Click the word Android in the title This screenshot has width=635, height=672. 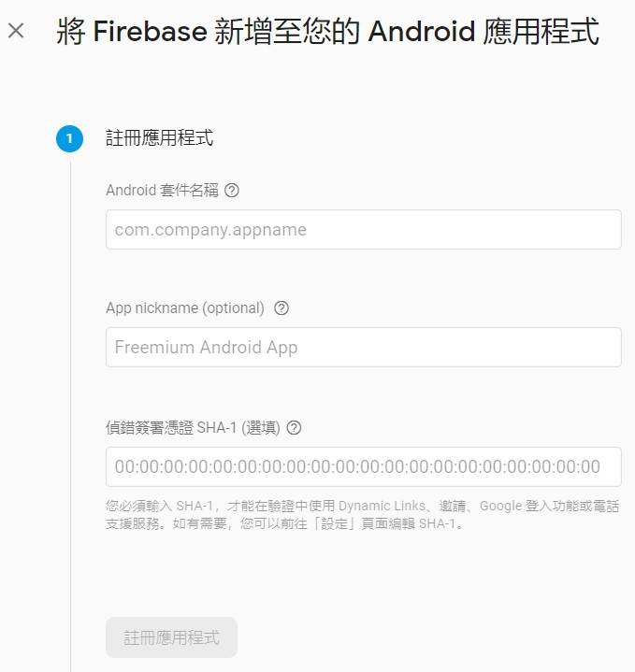point(421,32)
